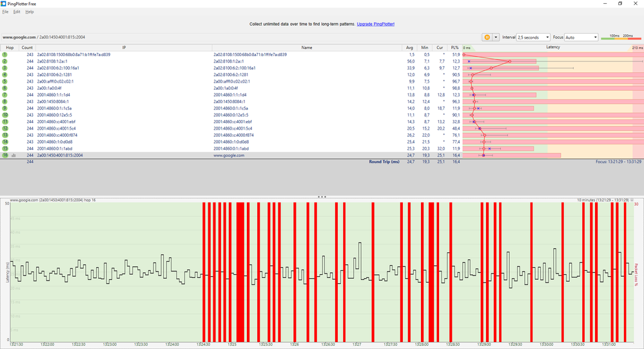Click the PingPlotter app icon in title bar
Screen dimensions: 644x349
pyautogui.click(x=3, y=4)
